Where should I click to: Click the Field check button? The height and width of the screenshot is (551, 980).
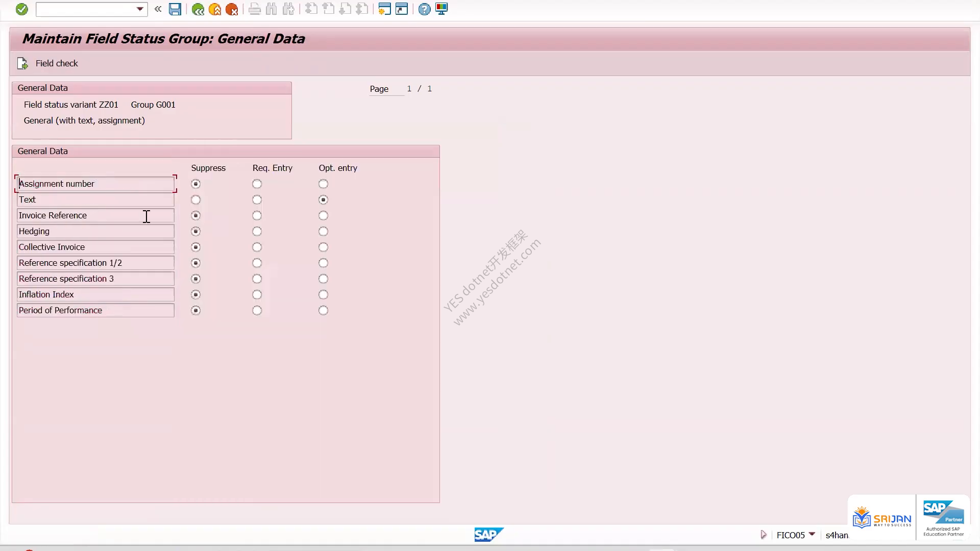(48, 63)
